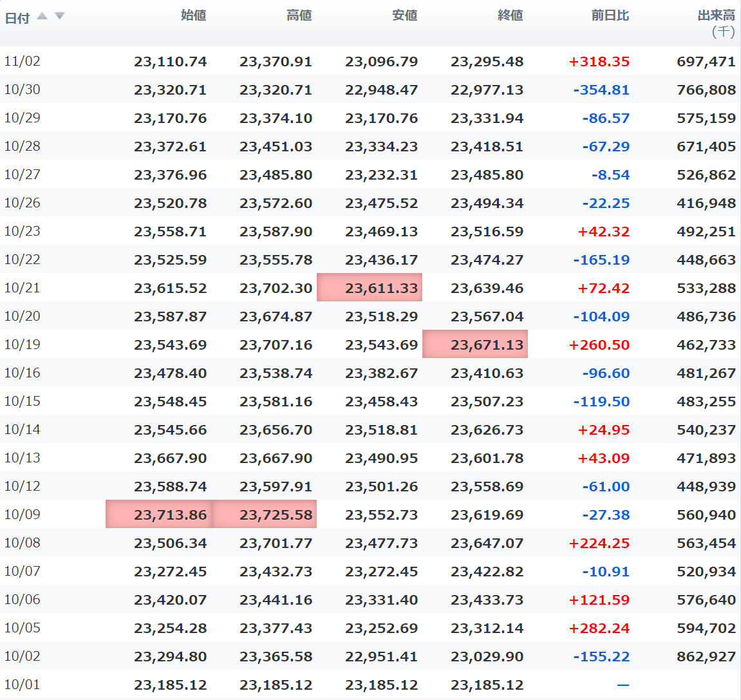Click the 10/19 date cell
Screen dimensions: 741x700
[x=22, y=345]
